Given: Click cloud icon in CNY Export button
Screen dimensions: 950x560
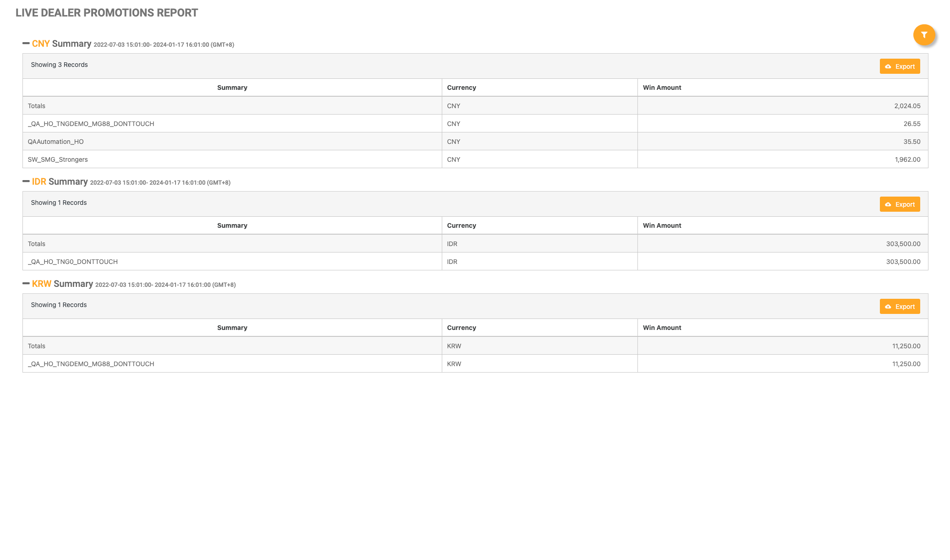Looking at the screenshot, I should [x=888, y=66].
